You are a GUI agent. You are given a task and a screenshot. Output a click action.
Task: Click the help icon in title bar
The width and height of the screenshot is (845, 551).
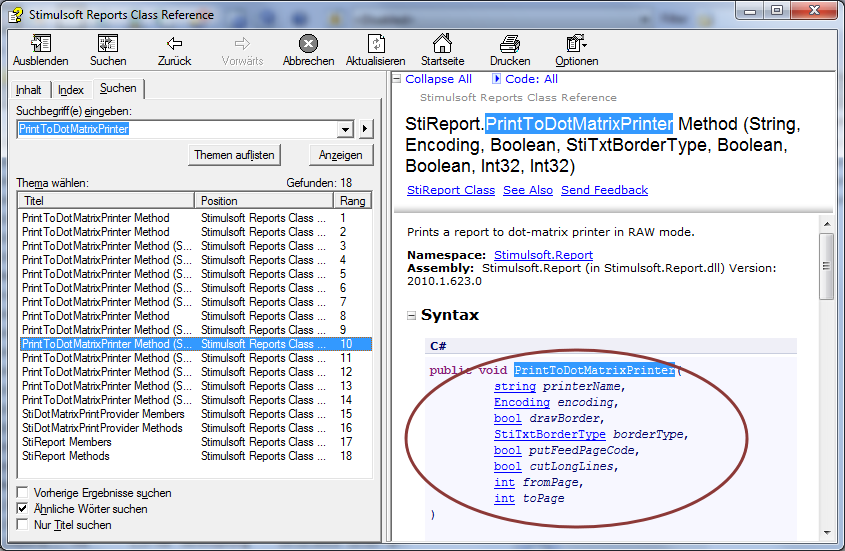click(x=16, y=15)
